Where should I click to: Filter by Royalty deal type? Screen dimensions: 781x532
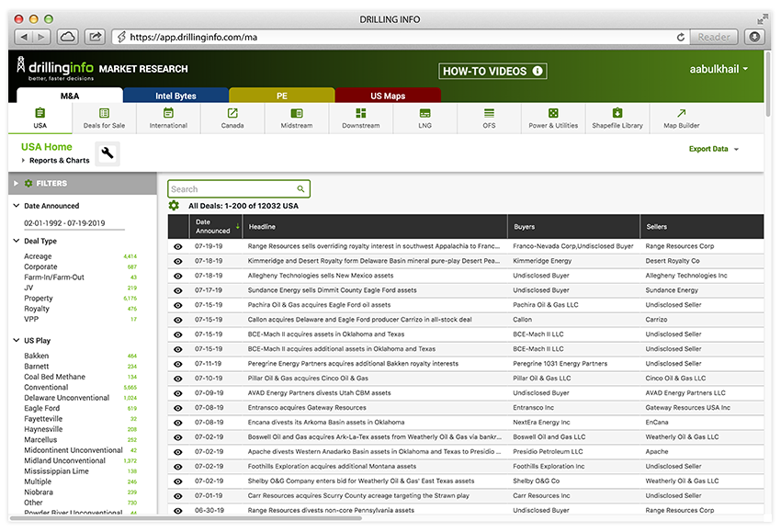coord(37,309)
